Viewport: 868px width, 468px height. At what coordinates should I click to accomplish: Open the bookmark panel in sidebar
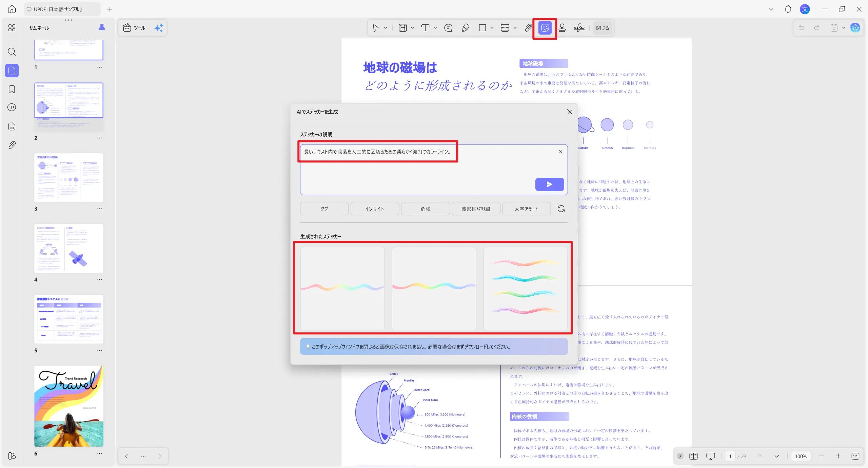pos(12,90)
